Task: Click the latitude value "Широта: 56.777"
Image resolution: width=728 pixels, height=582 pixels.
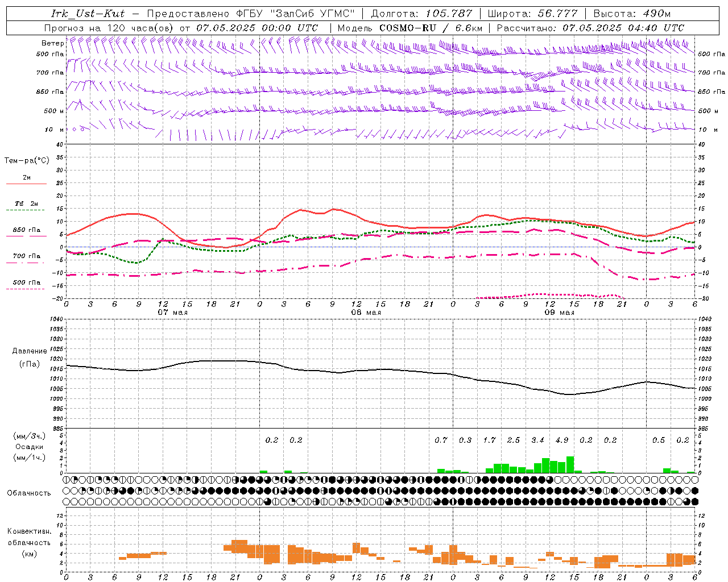Action: tap(533, 14)
